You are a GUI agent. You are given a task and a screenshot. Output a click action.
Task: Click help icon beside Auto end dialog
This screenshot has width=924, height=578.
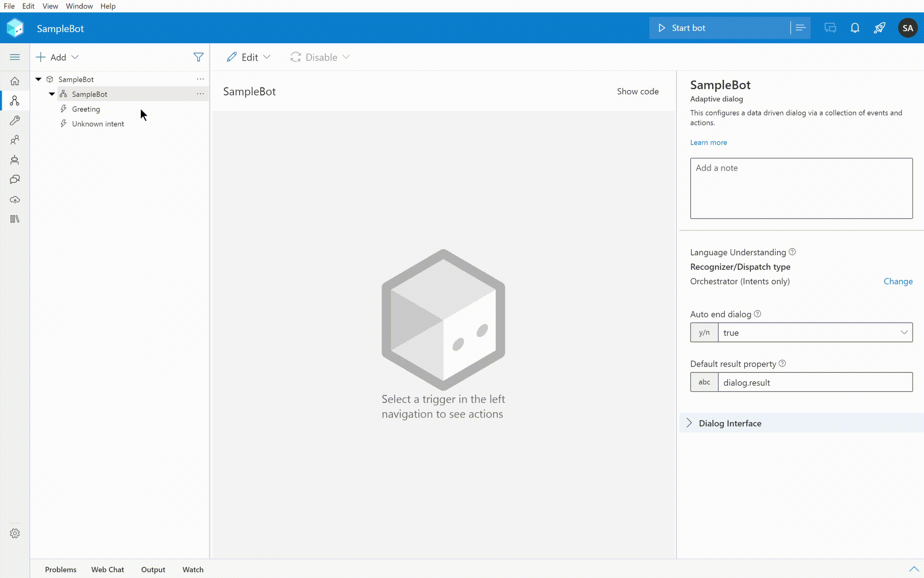click(x=757, y=314)
